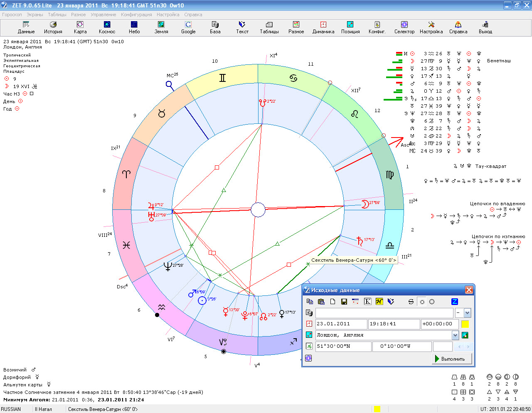532x413 pixels.
Task: Click the yellow H icon in dialog
Action: [379, 302]
